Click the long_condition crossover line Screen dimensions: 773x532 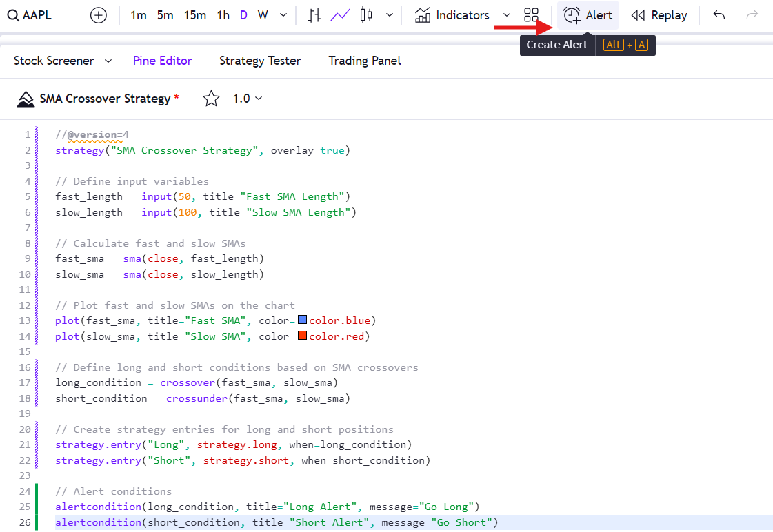pos(197,382)
